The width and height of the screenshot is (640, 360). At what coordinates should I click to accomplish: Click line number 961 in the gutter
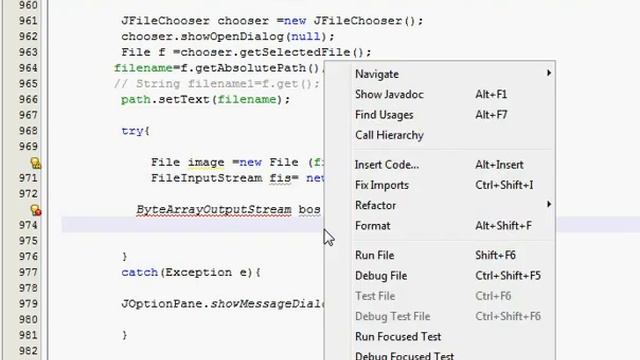tap(28, 20)
